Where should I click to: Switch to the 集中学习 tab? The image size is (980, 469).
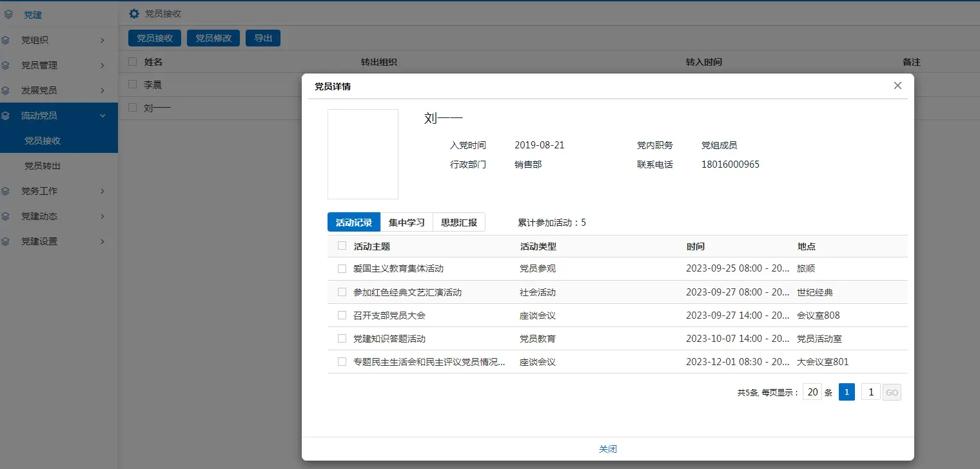click(x=406, y=223)
